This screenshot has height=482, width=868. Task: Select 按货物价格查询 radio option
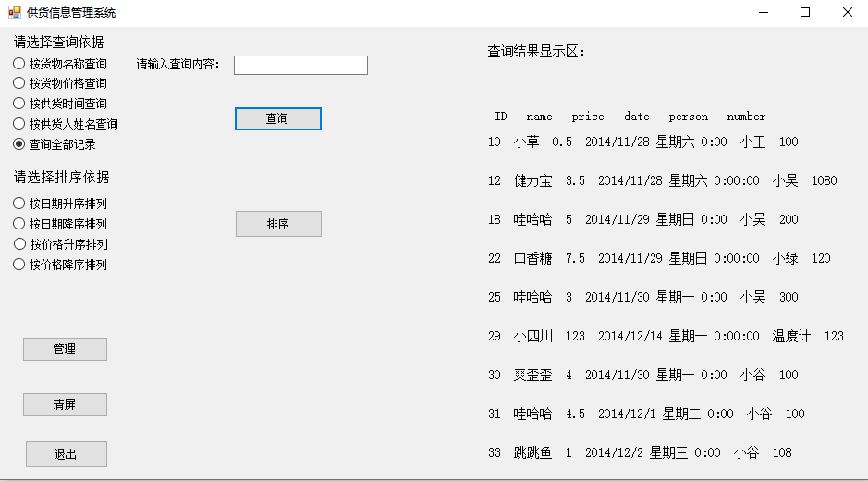(x=60, y=83)
